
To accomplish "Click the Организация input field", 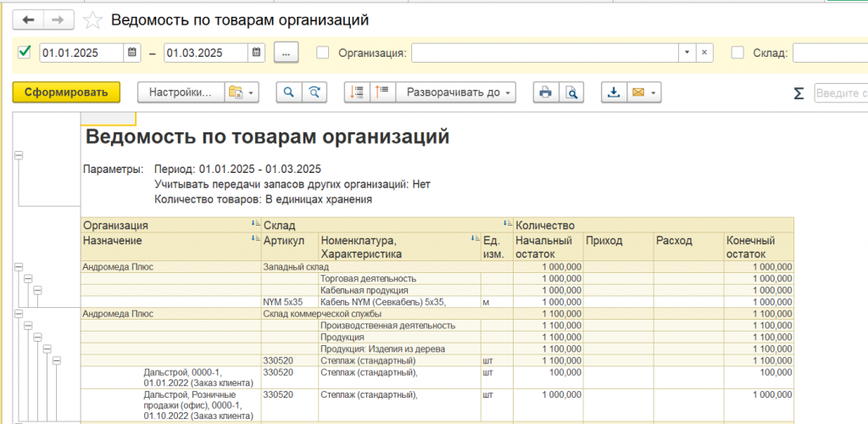I will pyautogui.click(x=544, y=53).
